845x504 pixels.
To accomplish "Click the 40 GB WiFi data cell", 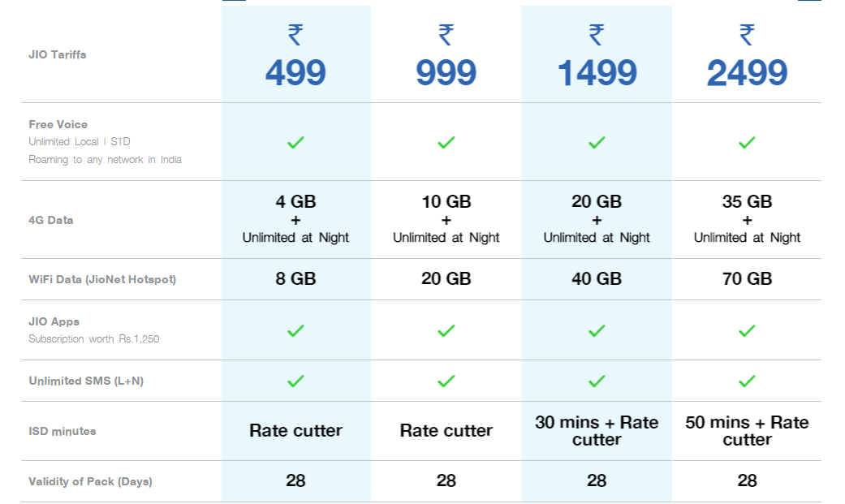I will 597,279.
